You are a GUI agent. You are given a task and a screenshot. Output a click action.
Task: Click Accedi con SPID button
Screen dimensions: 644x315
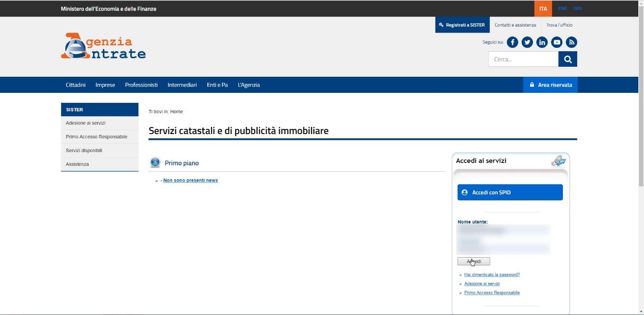click(510, 192)
